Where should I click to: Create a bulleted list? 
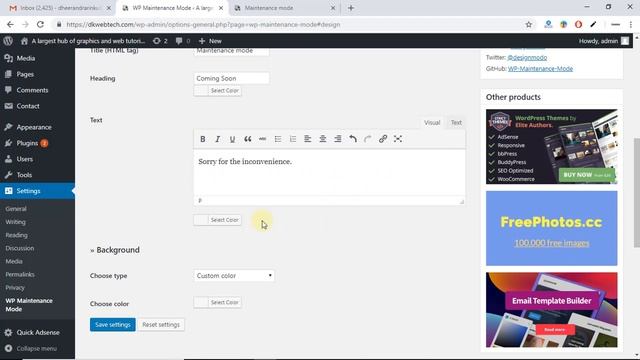pos(278,139)
